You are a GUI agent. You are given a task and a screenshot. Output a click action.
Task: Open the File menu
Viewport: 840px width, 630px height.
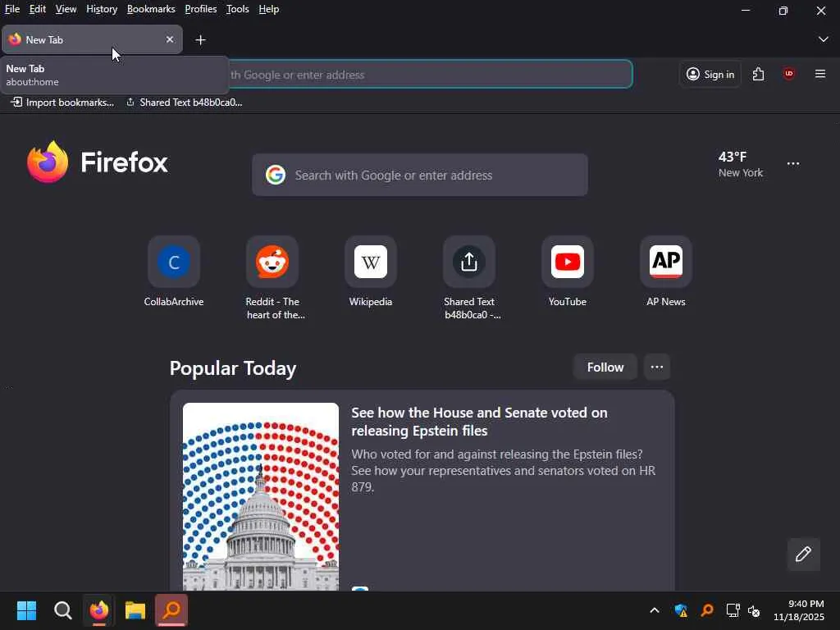(12, 9)
